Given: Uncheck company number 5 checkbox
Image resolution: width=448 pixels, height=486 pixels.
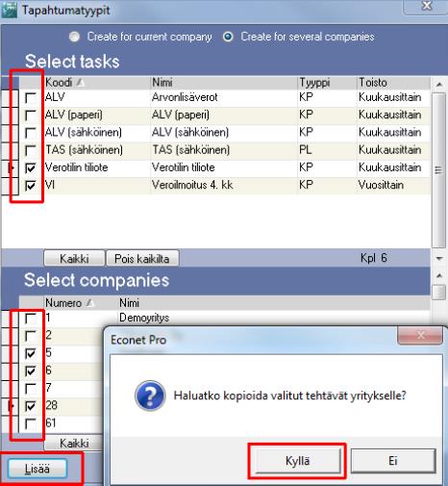Looking at the screenshot, I should pyautogui.click(x=31, y=353).
